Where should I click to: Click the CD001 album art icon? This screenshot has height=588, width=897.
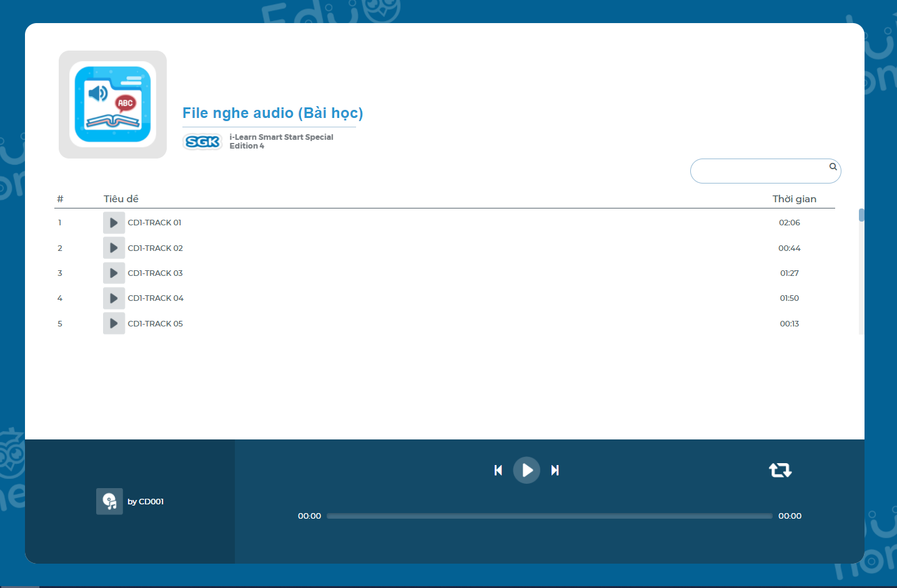coord(109,501)
